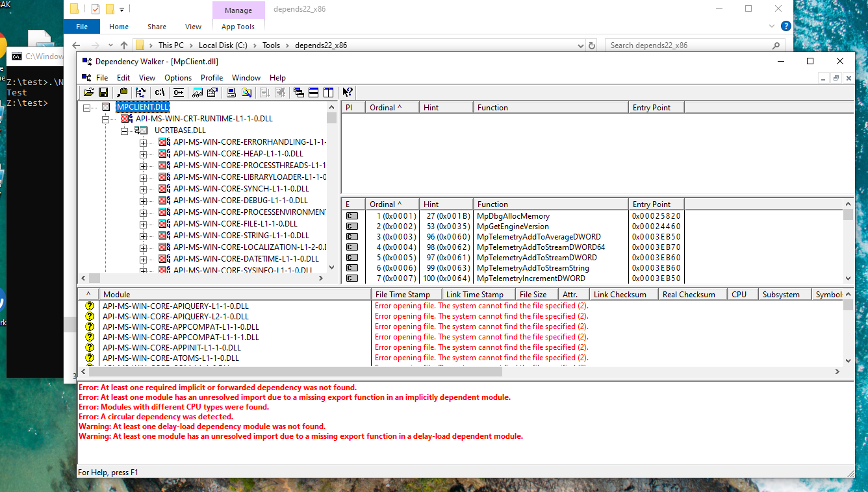Click the MpGetEngineVersion export row icon

351,227
